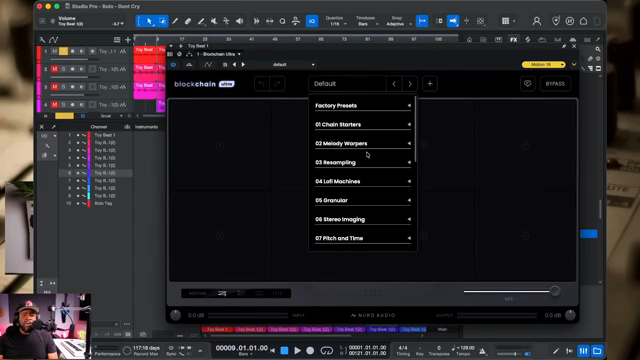Screen dimensions: 640x360
Task: Go to previous preset with small left triangle
Action: click(x=234, y=64)
